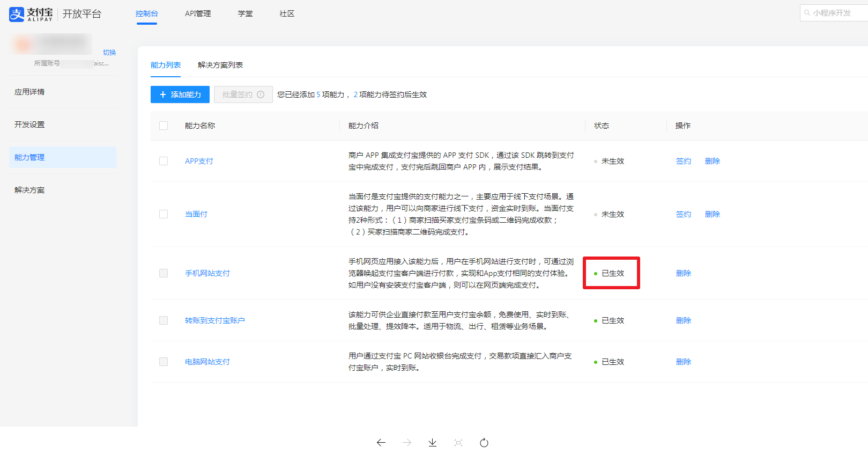The height and width of the screenshot is (454, 868).
Task: Click the info icon beside 批量签约
Action: [261, 94]
